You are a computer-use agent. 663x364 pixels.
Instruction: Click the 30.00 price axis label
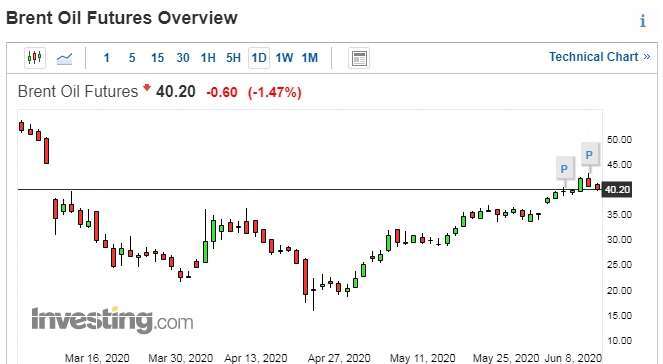click(619, 240)
